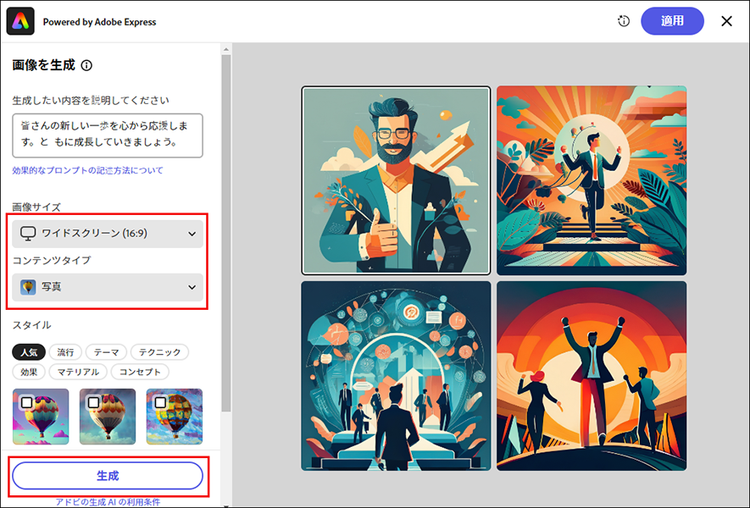The image size is (750, 508).
Task: Expand the 写真 content type dropdown arrow
Action: pos(192,288)
